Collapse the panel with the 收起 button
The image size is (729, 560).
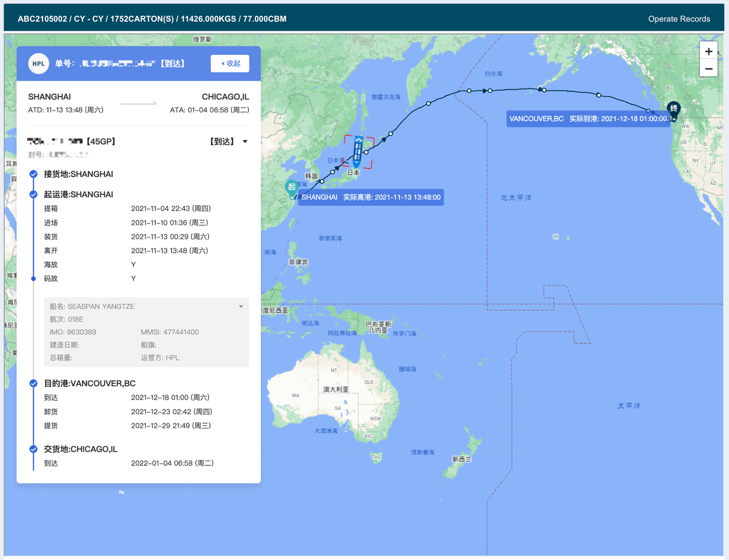point(230,64)
